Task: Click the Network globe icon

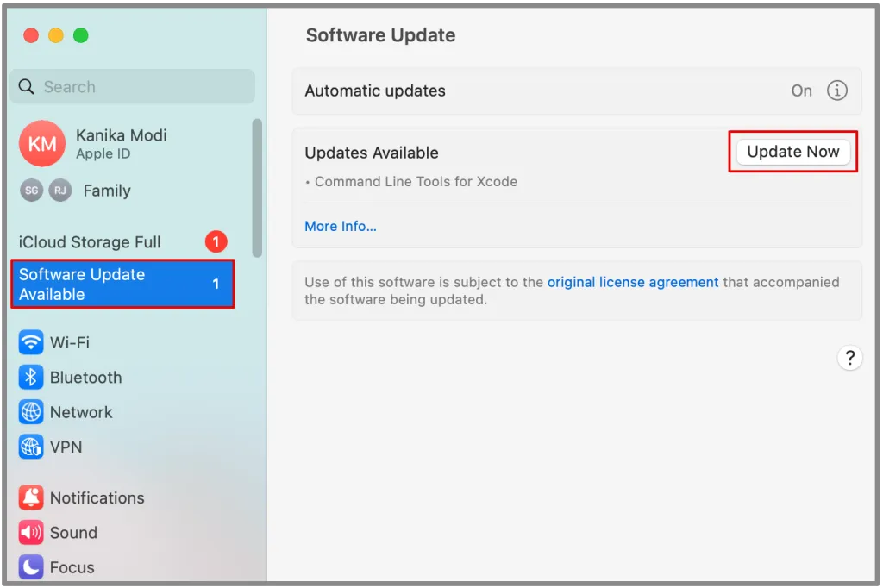Action: [x=31, y=412]
